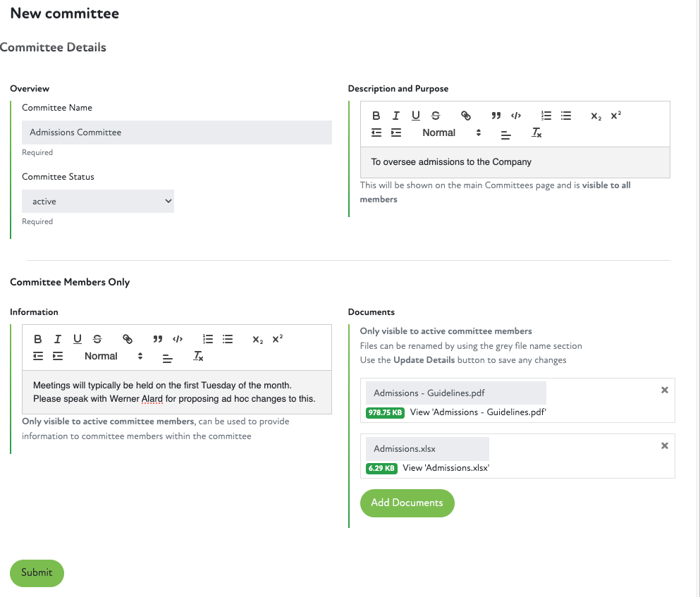Toggle strikethrough in Information editor

pyautogui.click(x=97, y=339)
